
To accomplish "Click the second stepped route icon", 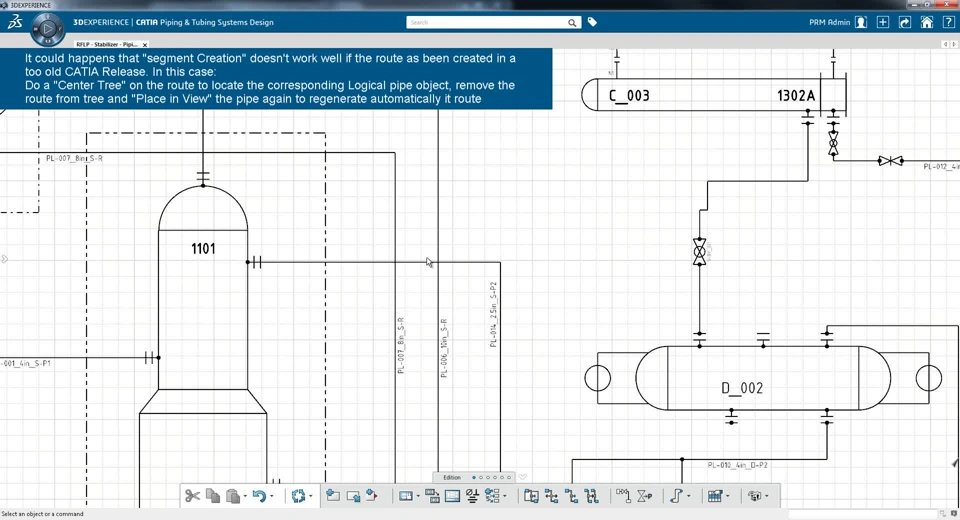I will pos(571,496).
